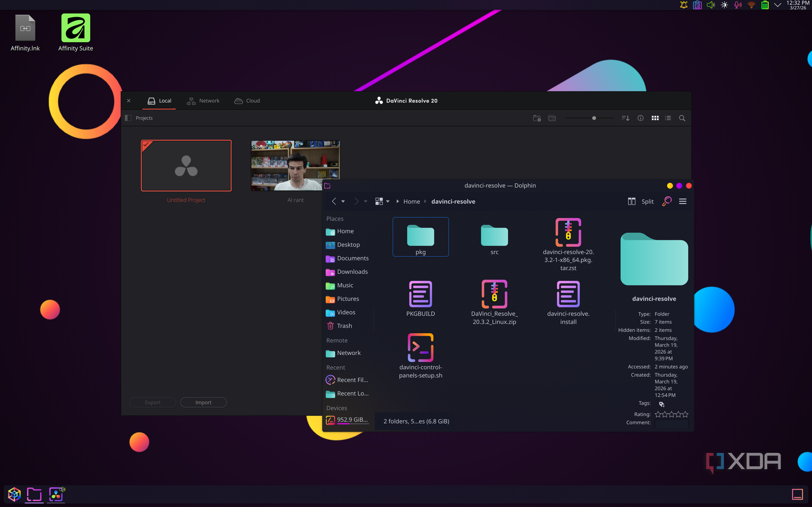Click the project info icon
The image size is (812, 507).
pos(640,118)
